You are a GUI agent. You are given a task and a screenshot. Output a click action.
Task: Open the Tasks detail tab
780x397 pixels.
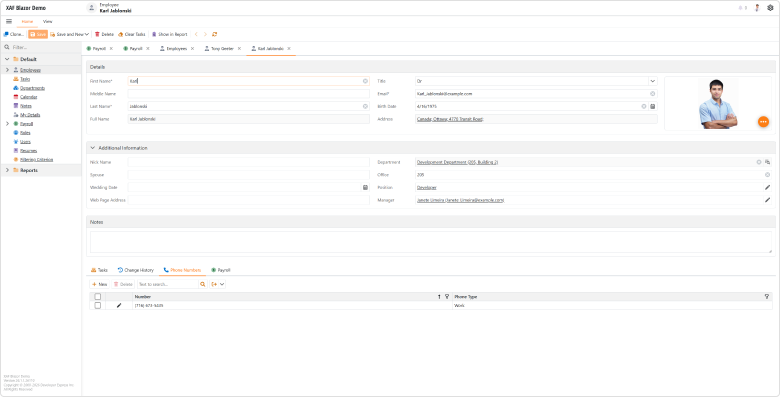click(x=99, y=270)
